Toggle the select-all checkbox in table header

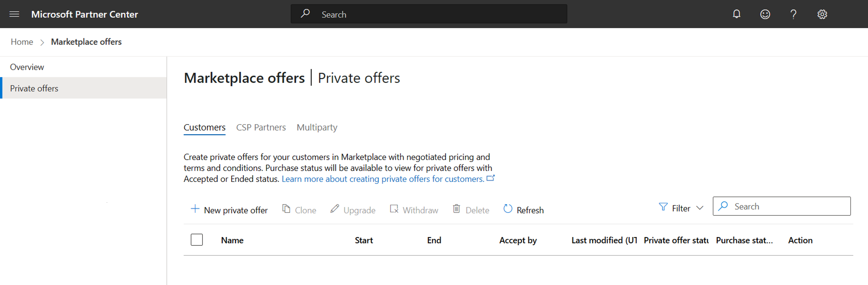click(x=196, y=240)
